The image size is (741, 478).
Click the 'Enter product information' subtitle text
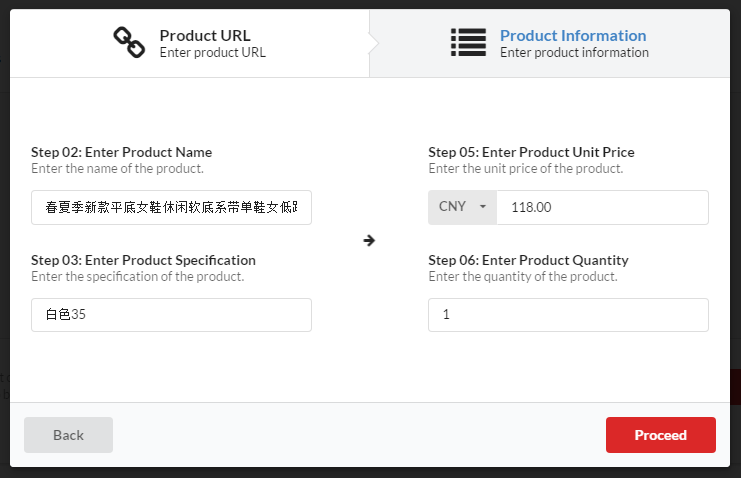[x=574, y=52]
